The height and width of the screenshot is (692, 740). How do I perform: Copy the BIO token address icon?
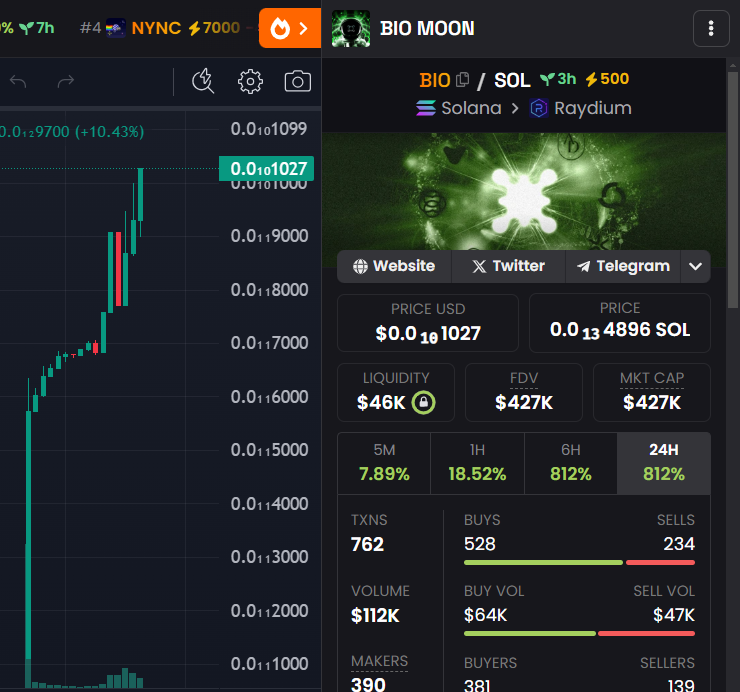[462, 80]
